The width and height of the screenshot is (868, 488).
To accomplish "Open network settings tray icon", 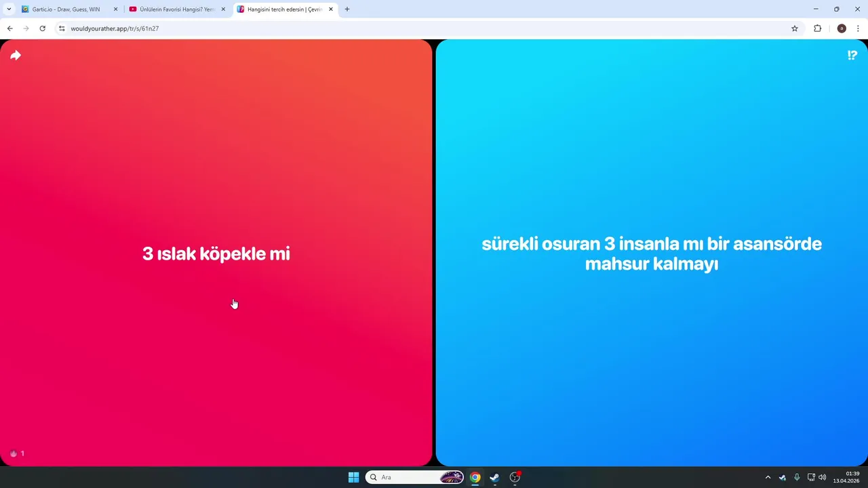I will [811, 477].
